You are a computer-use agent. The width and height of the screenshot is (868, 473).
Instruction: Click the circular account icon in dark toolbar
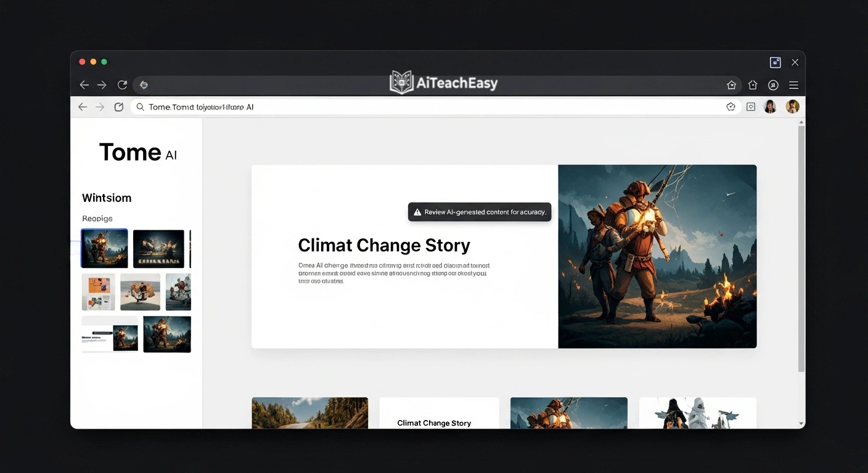click(773, 85)
